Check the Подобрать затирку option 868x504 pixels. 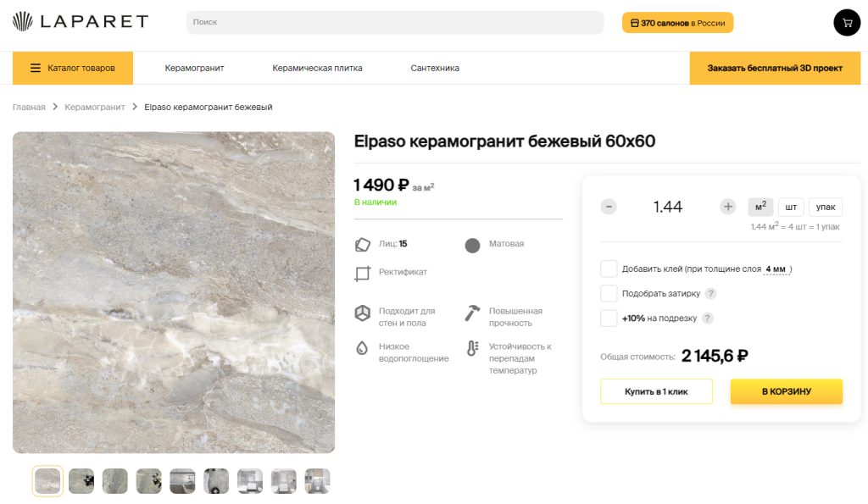pos(609,293)
